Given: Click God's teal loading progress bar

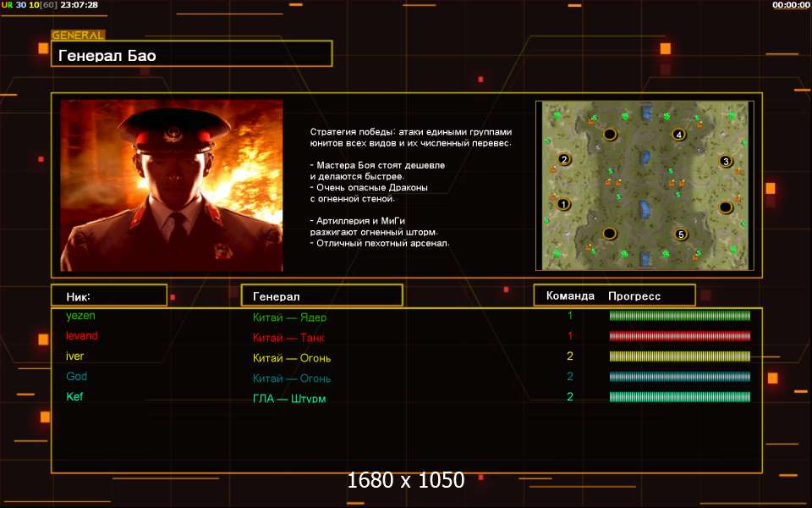Looking at the screenshot, I should (680, 376).
